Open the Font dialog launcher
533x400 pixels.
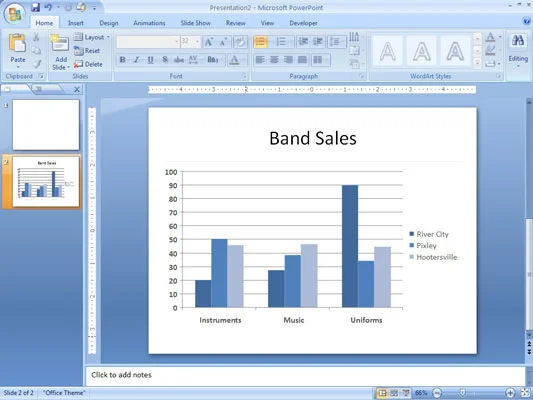tap(244, 76)
